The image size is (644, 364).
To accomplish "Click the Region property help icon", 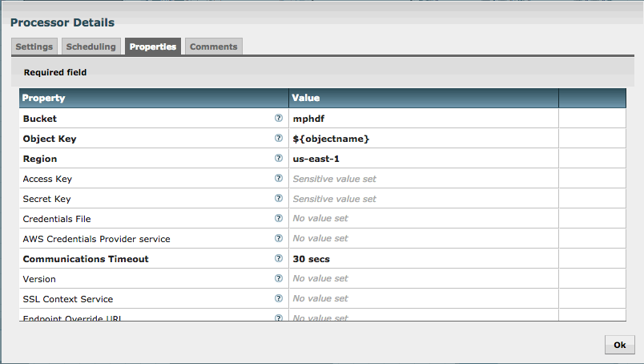I will point(279,158).
